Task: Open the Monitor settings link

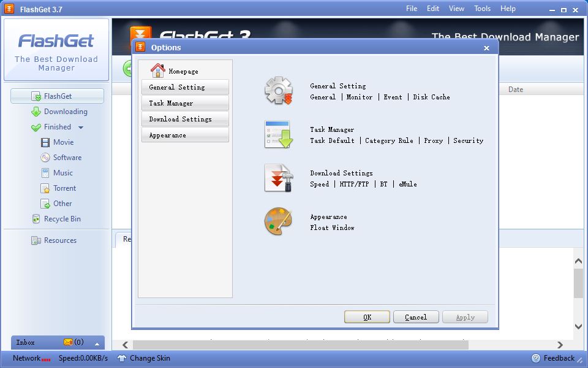Action: tap(360, 98)
